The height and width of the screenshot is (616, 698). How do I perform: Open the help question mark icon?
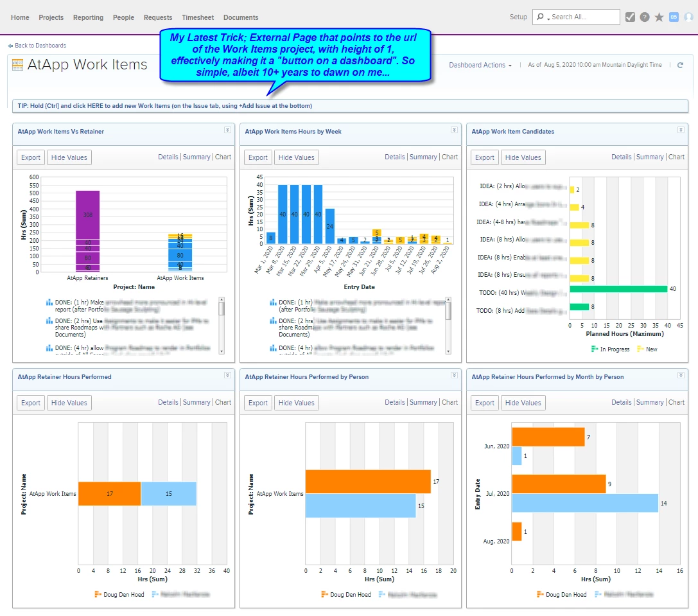(x=645, y=17)
